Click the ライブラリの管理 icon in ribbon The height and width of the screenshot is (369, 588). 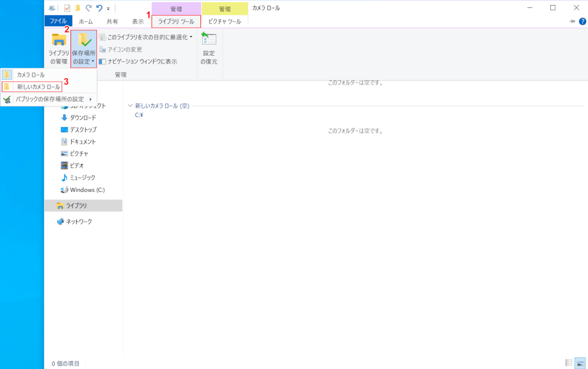pos(59,48)
